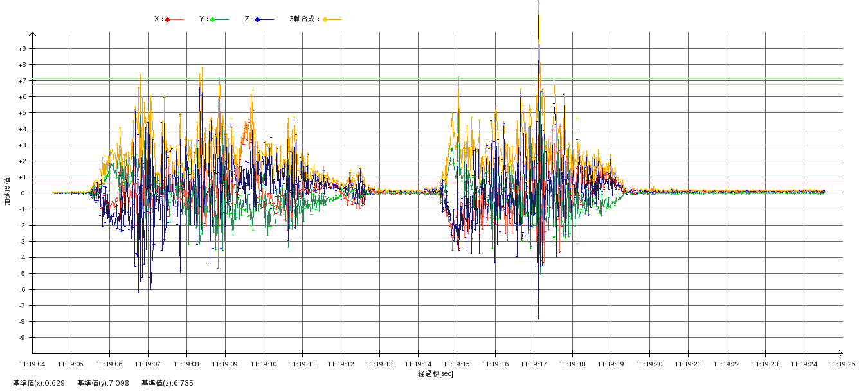Click the 基準値(y):7.098 label
868x392 pixels.
pyautogui.click(x=103, y=383)
